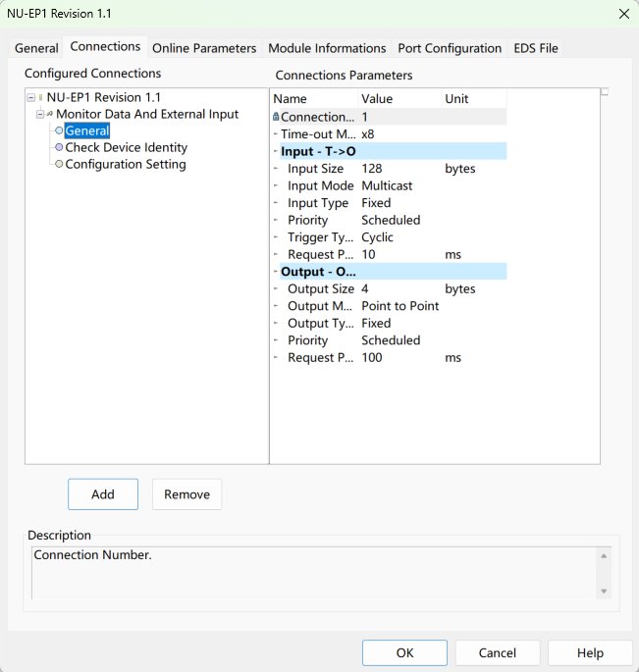The image size is (639, 672).
Task: Select Check Device Identity in tree
Action: point(126,148)
